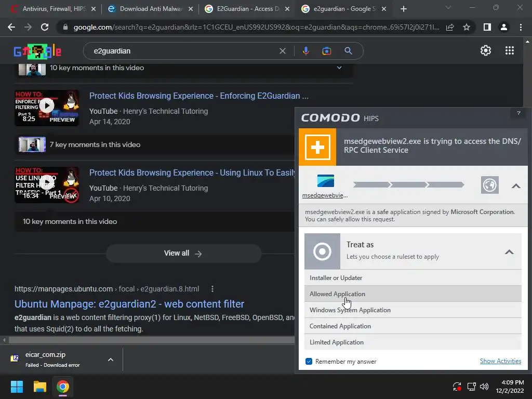The image size is (532, 399).
Task: Open Show Activities link
Action: pyautogui.click(x=500, y=361)
